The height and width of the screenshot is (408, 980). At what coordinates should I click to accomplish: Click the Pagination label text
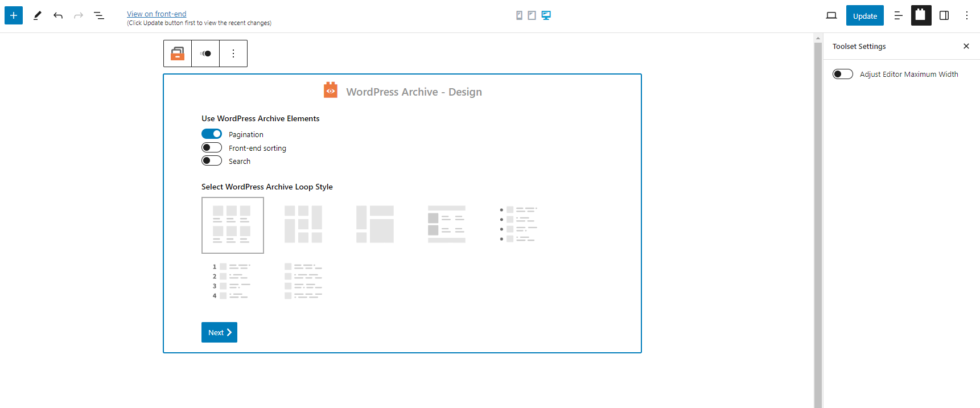pos(246,134)
